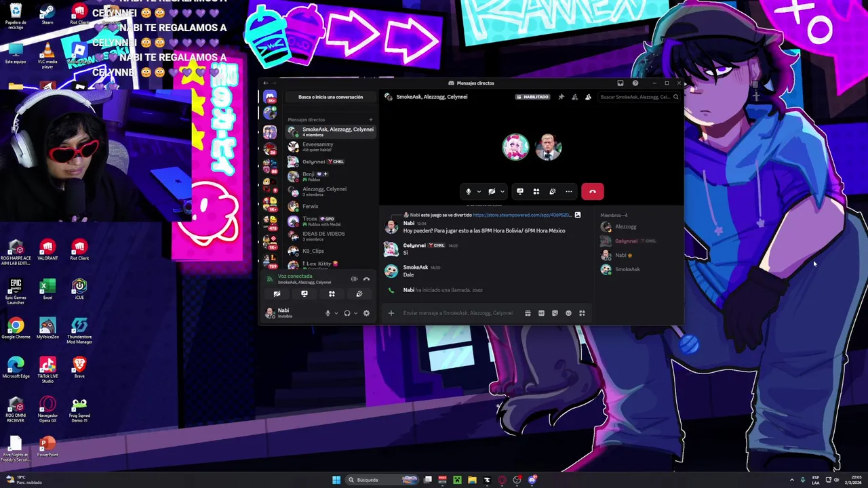Open the Ferwix direct message
This screenshot has height=488, width=868.
tap(330, 206)
